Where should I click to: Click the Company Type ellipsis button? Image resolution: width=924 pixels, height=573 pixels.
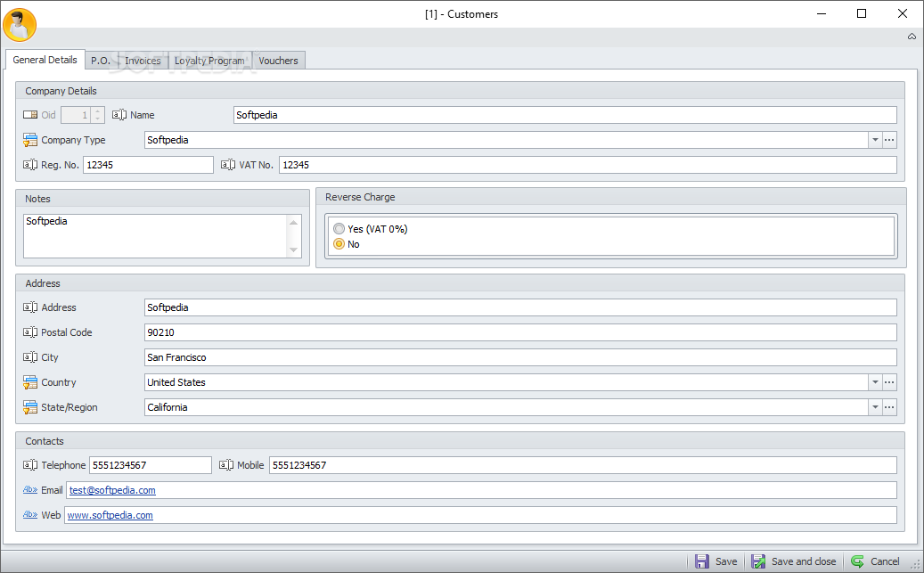pyautogui.click(x=890, y=140)
